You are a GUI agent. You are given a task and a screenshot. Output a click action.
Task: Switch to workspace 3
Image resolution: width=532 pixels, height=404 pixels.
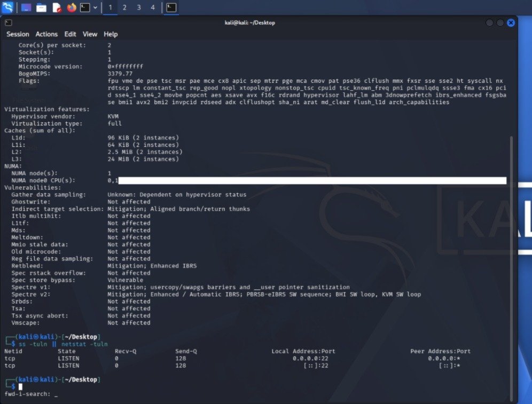(x=139, y=7)
